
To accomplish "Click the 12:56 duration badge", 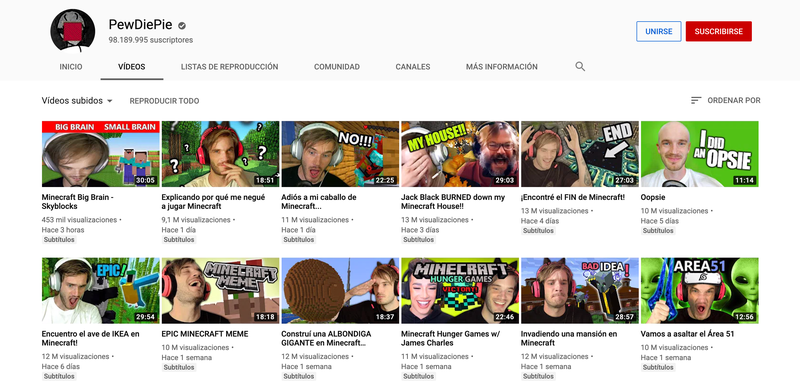I will pyautogui.click(x=745, y=317).
